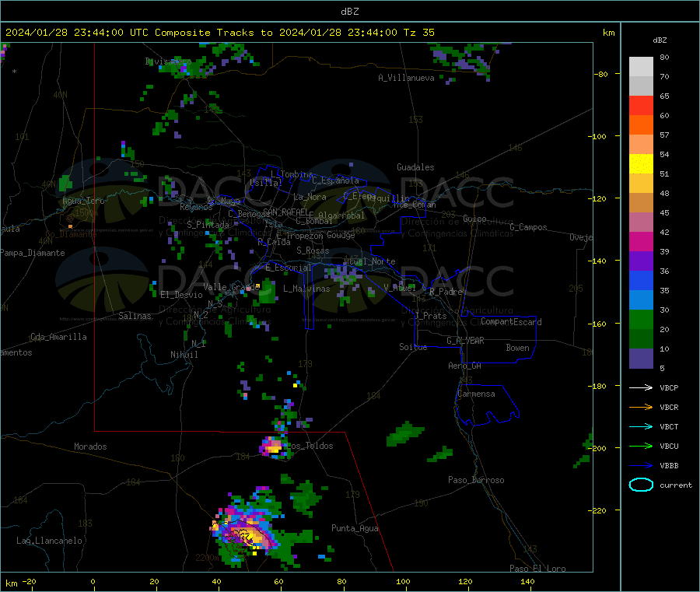The width and height of the screenshot is (700, 592).
Task: Click the L_Malvinas place label
Action: (306, 289)
